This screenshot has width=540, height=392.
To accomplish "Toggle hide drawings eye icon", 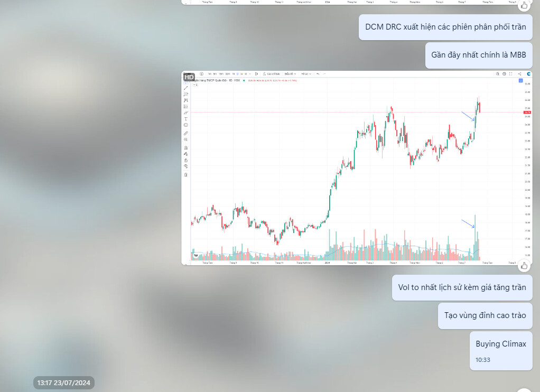I will click(x=186, y=166).
